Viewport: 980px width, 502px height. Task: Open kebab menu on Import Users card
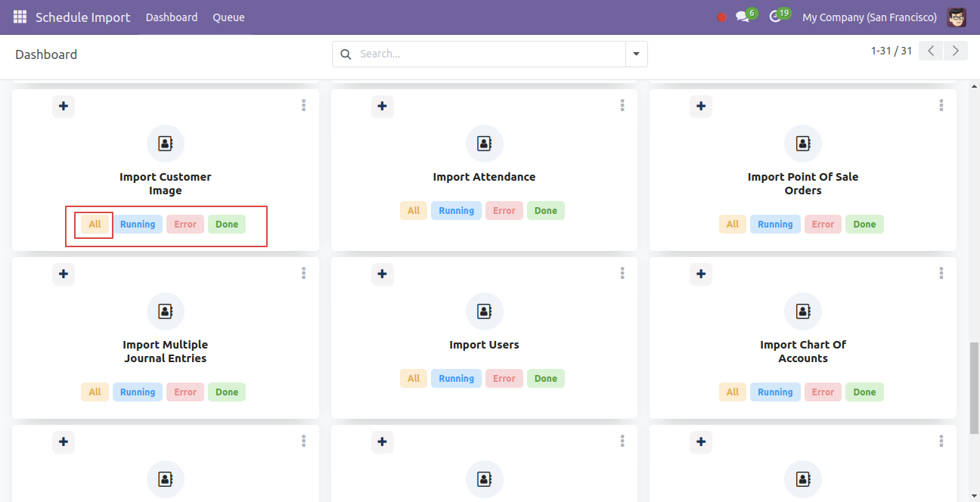(622, 274)
